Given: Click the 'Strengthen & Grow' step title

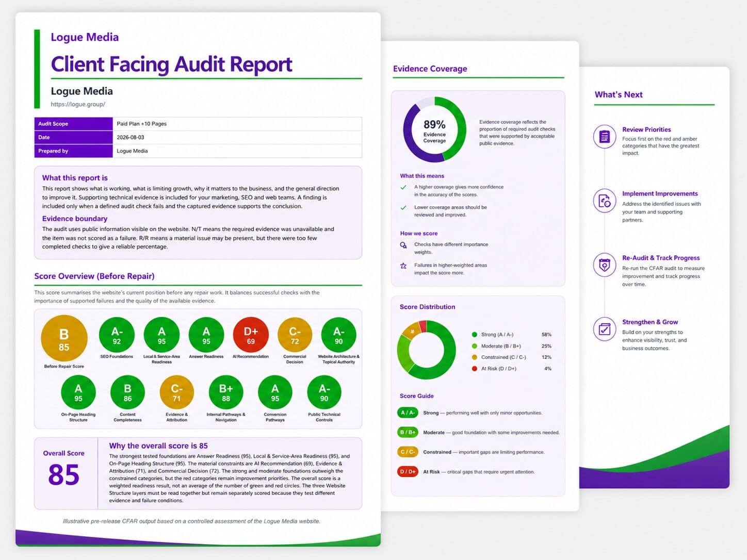Looking at the screenshot, I should 650,322.
